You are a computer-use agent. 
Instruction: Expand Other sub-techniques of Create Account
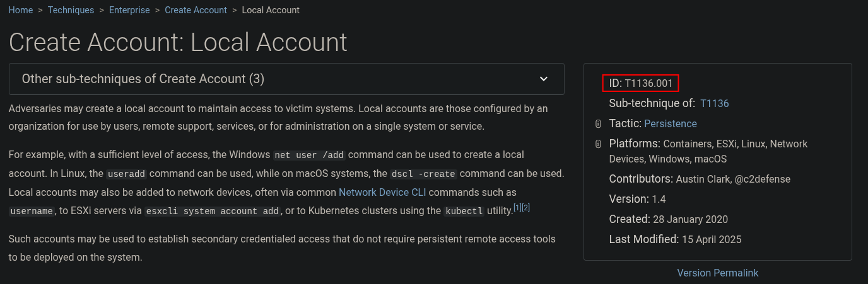[286, 79]
